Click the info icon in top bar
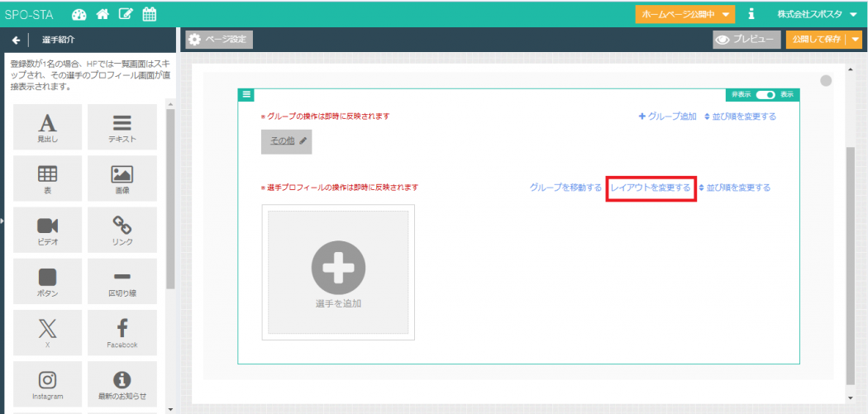The image size is (868, 414). pyautogui.click(x=751, y=14)
